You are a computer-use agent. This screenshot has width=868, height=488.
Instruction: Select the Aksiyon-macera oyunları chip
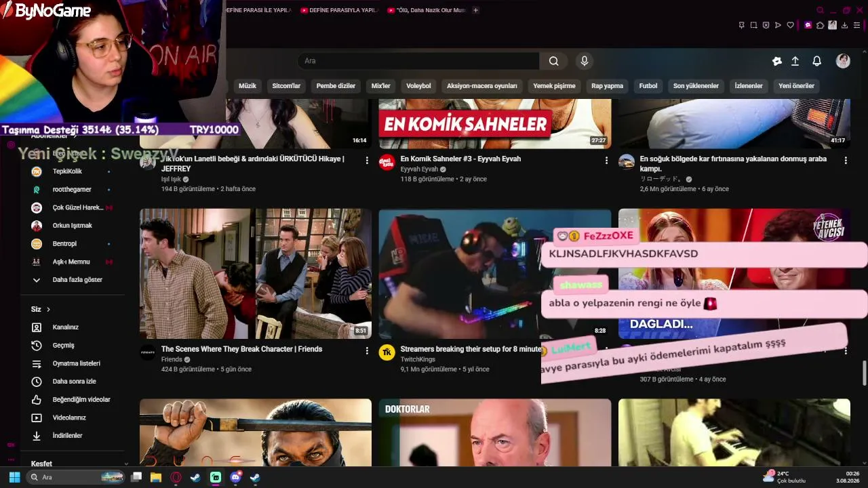coord(482,86)
